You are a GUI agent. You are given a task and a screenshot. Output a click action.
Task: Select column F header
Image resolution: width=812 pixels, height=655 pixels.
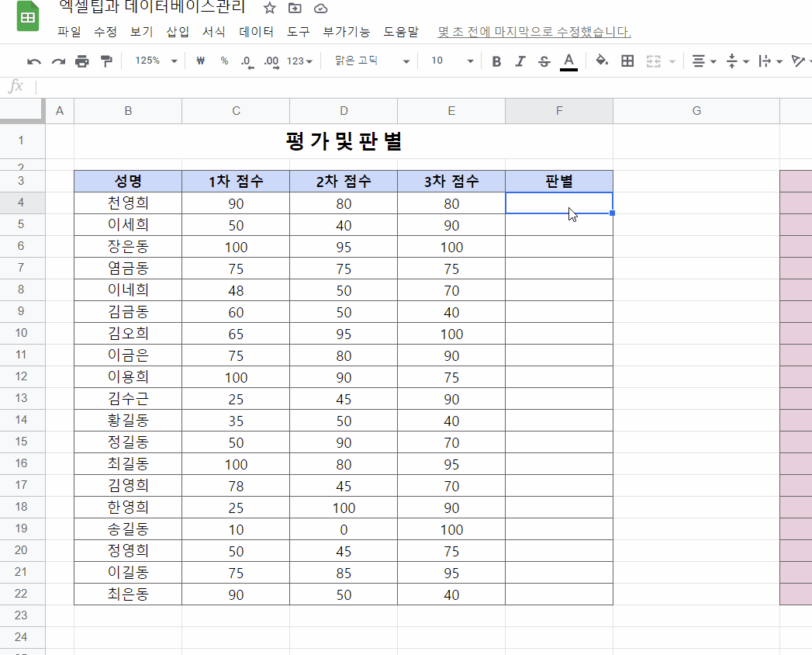coord(558,111)
